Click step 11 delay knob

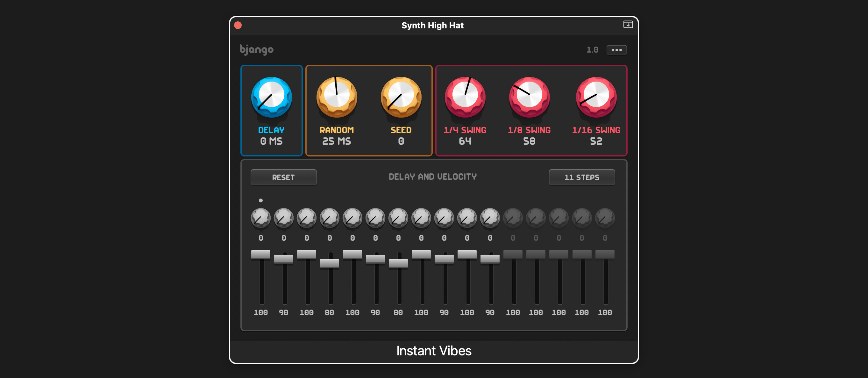click(x=490, y=218)
